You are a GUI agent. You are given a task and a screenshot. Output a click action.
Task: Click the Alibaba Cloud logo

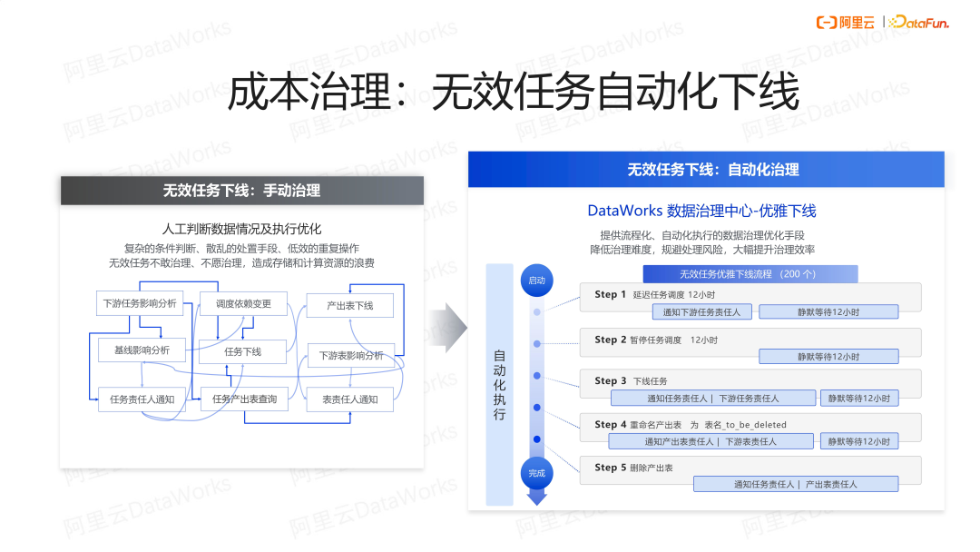click(x=846, y=23)
